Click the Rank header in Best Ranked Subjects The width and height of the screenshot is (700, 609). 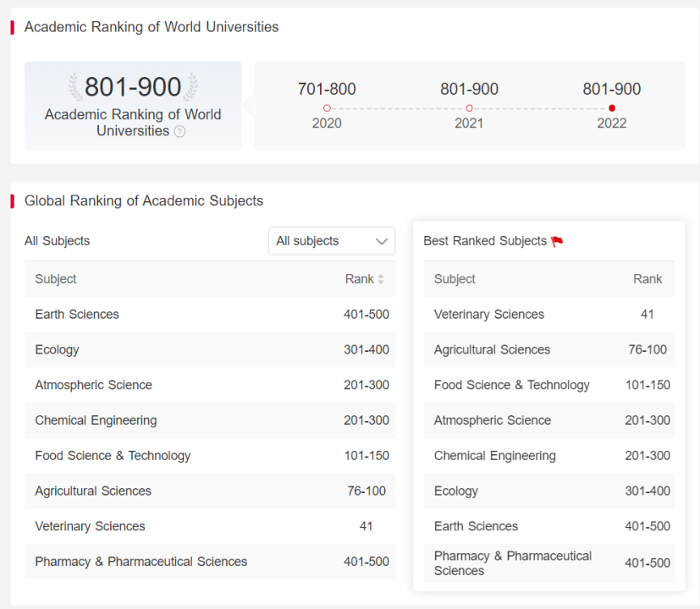648,279
